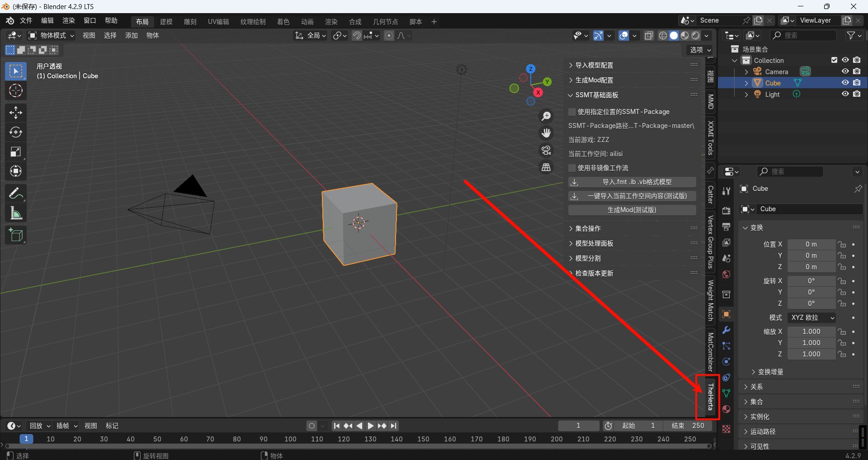Hide Cube in viewport via eye icon
868x460 pixels.
tap(845, 83)
